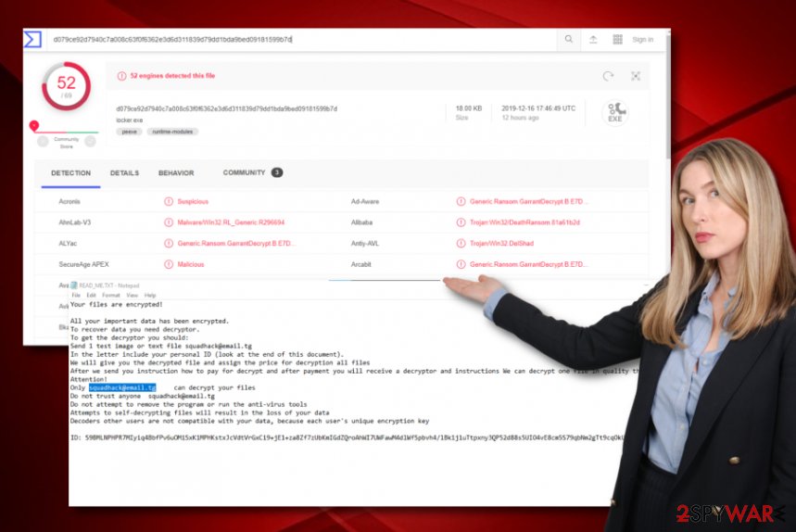
Task: Open the Notepad Edit menu
Action: 92,295
